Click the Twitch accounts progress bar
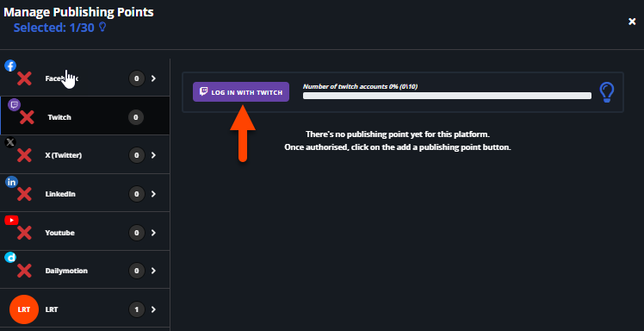This screenshot has height=331, width=644. [x=447, y=96]
